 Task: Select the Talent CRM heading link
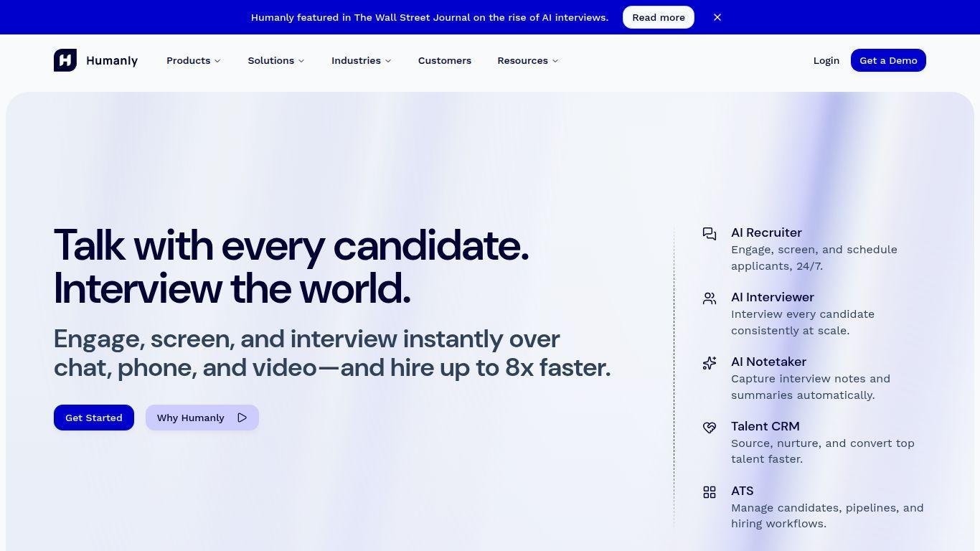click(765, 426)
